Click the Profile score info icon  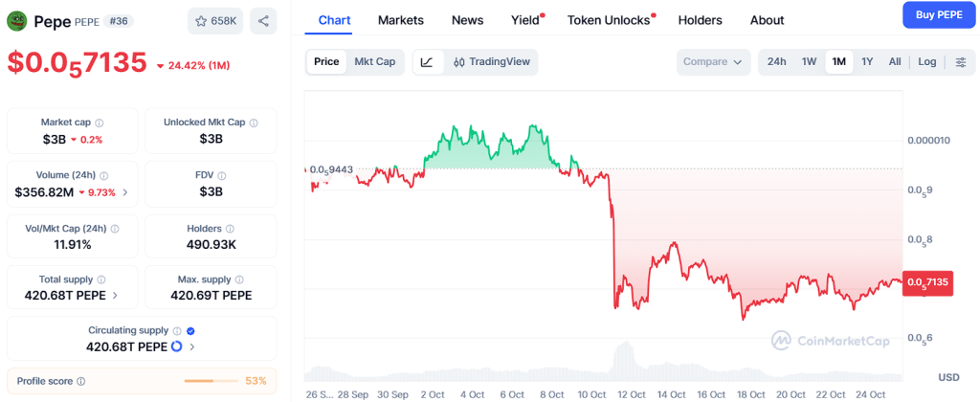(80, 381)
